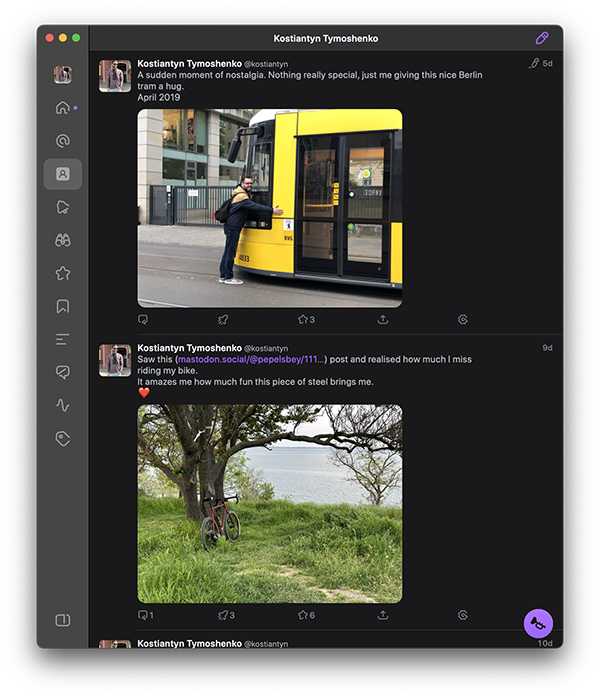
Task: Toggle the sidebar panel icon at the bottom of the sidebar
Action: (63, 620)
